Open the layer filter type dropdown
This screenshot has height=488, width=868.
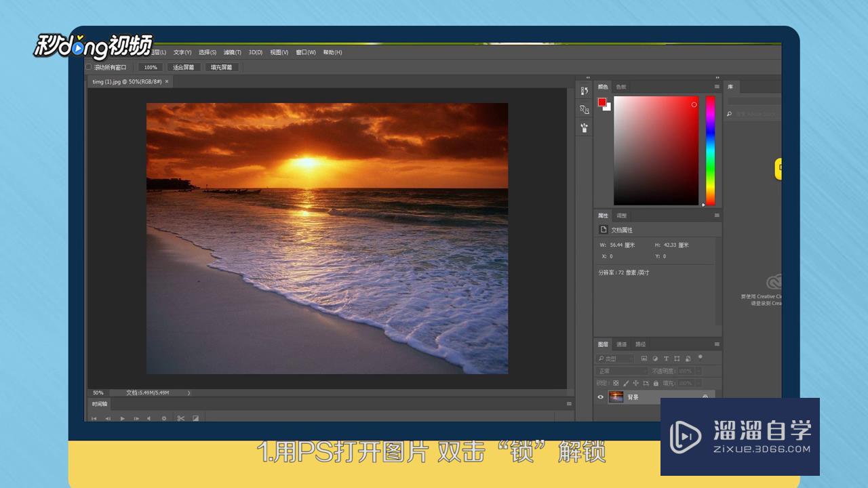[x=615, y=359]
